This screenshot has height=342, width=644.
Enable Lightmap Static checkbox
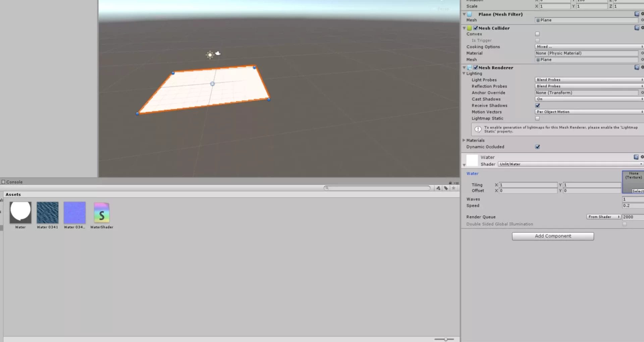click(x=537, y=118)
